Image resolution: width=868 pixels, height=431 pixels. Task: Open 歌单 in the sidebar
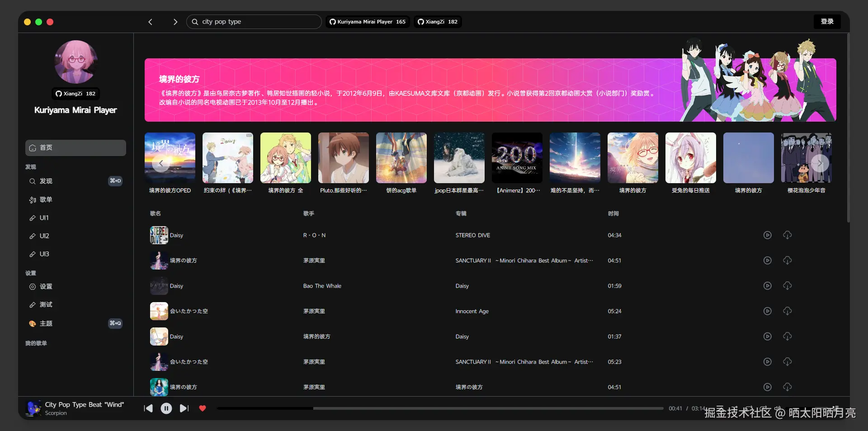pyautogui.click(x=75, y=199)
